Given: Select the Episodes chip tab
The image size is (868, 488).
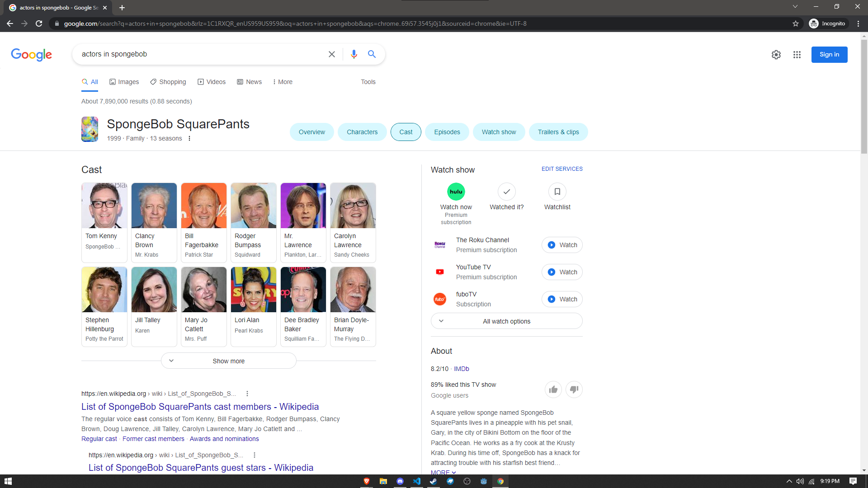Looking at the screenshot, I should 447,132.
